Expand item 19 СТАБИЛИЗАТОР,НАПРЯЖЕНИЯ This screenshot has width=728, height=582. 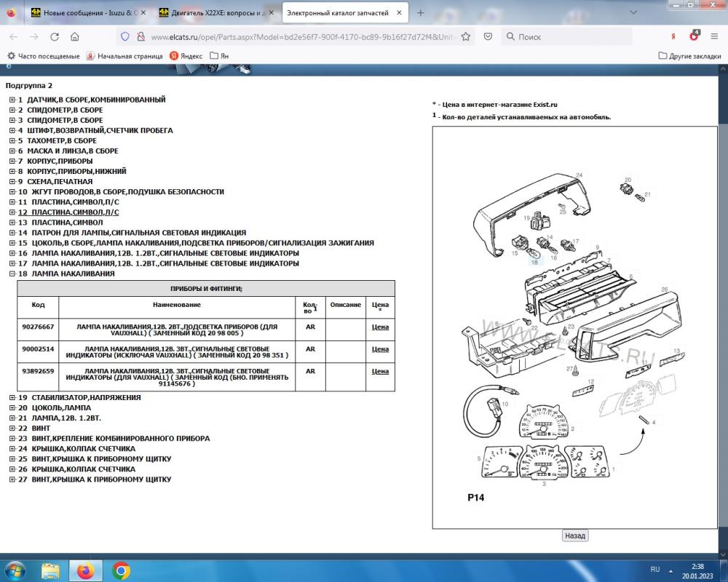(12, 398)
